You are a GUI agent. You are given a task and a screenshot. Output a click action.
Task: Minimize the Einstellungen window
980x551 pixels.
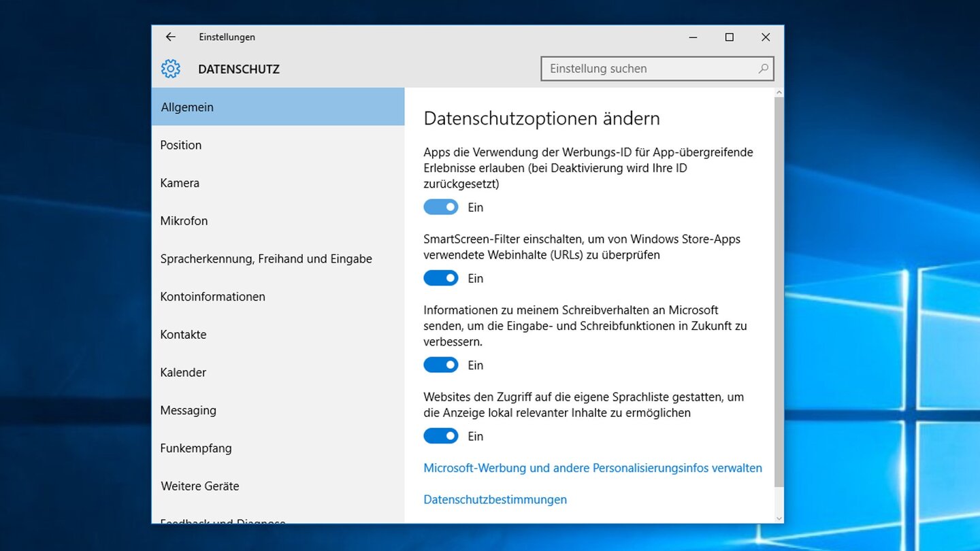click(x=693, y=37)
